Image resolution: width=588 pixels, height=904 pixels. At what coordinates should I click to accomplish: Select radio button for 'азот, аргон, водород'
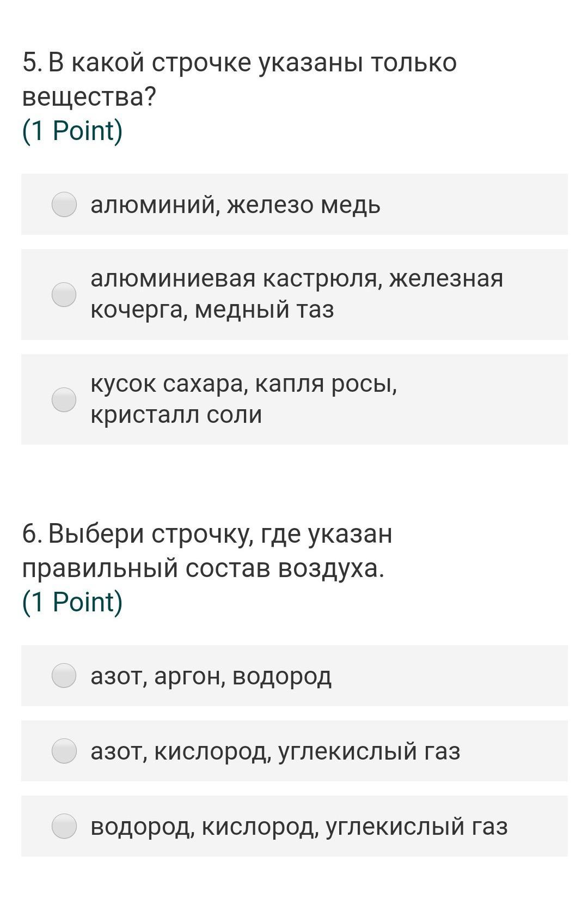[x=64, y=676]
